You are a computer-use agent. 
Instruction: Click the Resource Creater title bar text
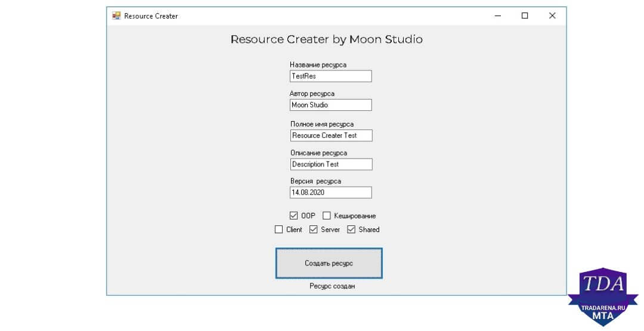(x=151, y=16)
